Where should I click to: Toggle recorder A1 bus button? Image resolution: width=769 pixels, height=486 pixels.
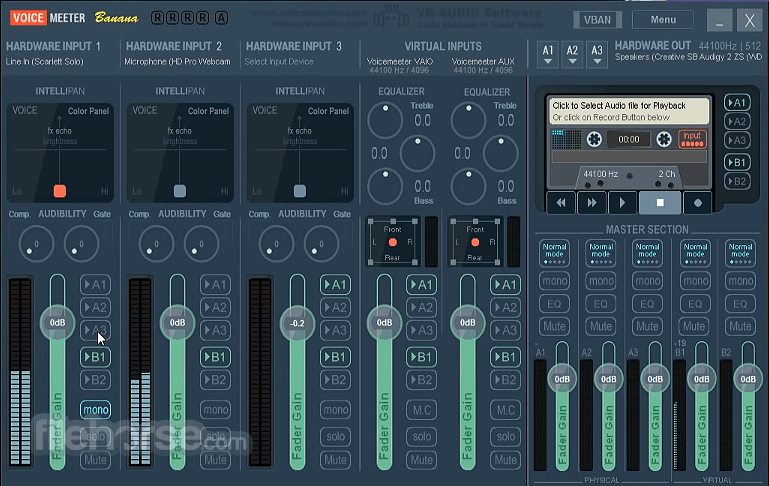(737, 102)
